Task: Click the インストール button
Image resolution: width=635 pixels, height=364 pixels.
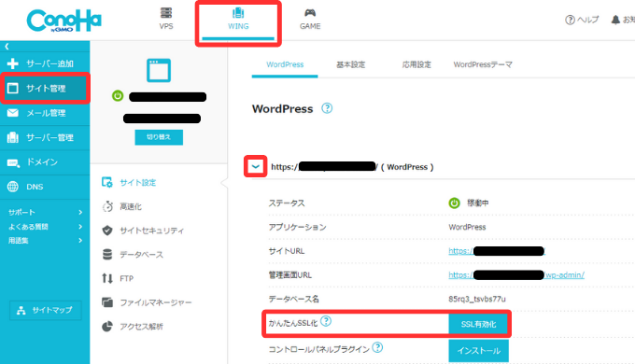Action: pyautogui.click(x=479, y=351)
